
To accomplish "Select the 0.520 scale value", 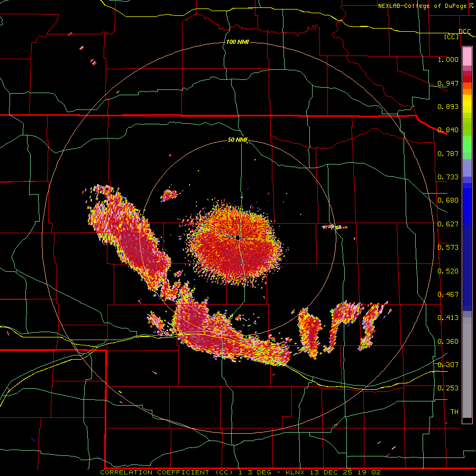I will coord(448,271).
